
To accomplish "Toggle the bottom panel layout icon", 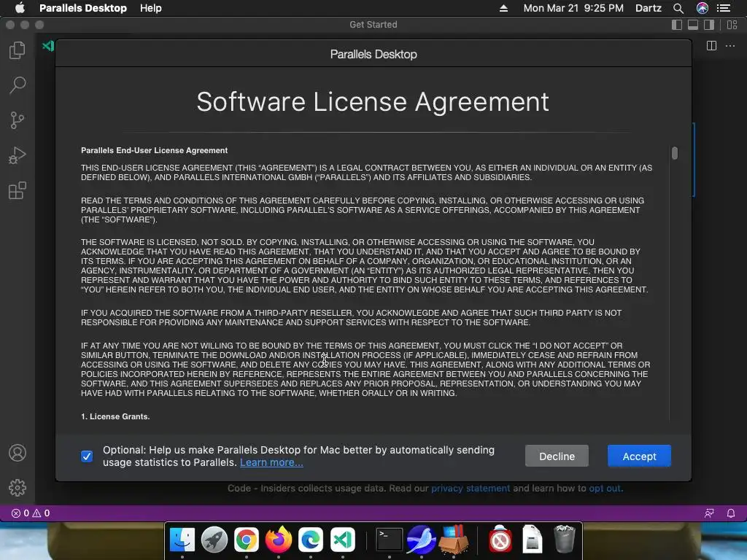I will tap(693, 25).
